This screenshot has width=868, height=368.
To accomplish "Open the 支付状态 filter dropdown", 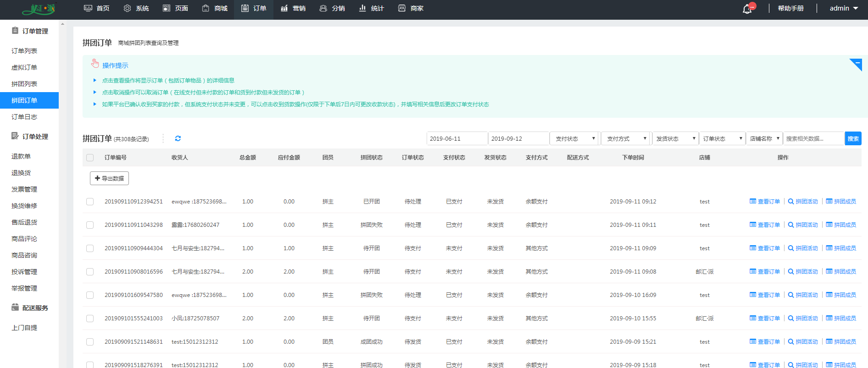I will pos(575,138).
